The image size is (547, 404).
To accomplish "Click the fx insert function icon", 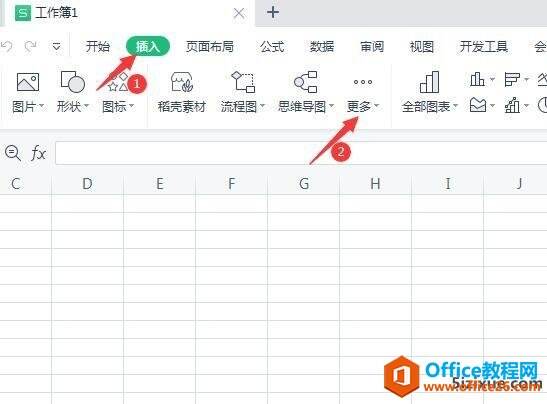I will pos(38,153).
